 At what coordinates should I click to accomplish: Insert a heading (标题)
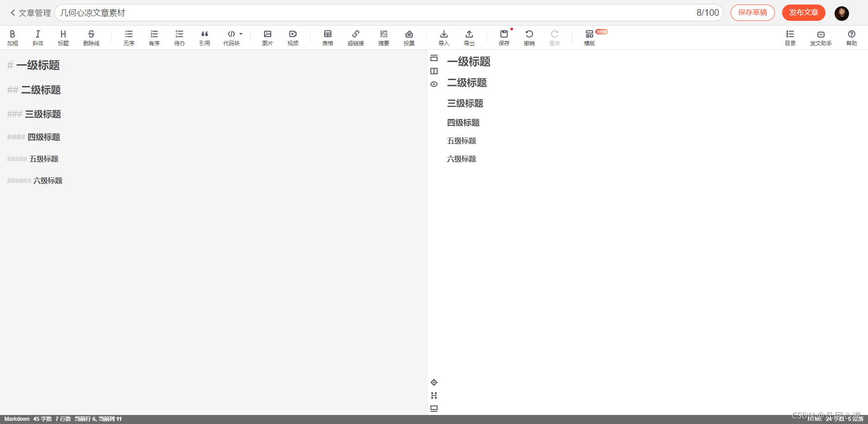(x=63, y=38)
